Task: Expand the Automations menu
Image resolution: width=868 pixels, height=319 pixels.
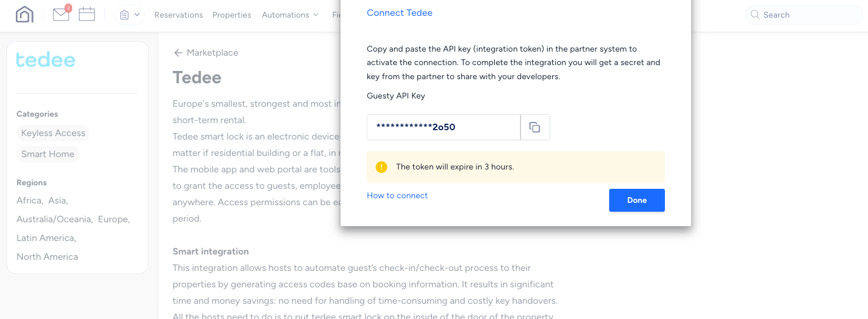Action: [x=290, y=15]
